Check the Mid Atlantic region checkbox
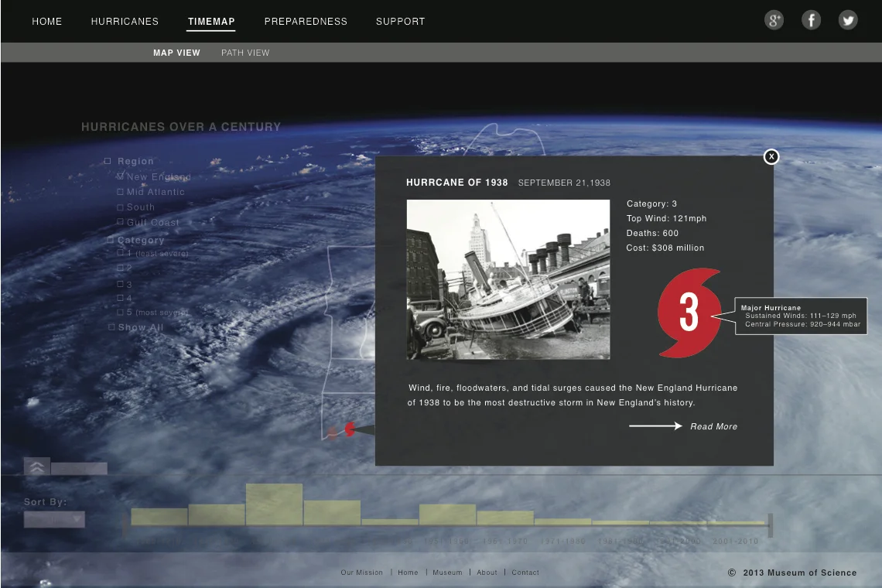The image size is (882, 588). click(120, 192)
